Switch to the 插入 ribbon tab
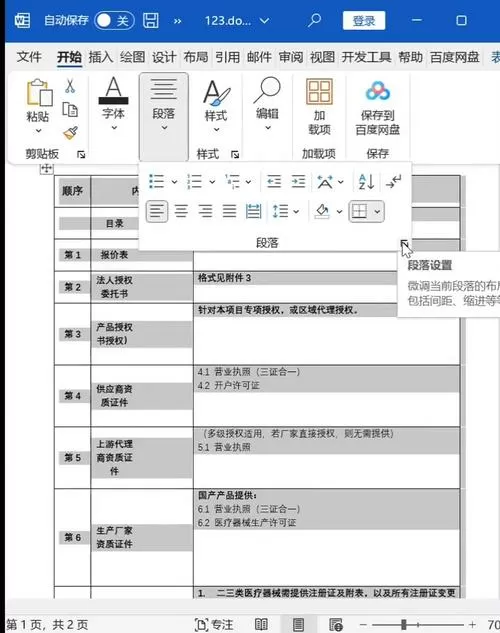Viewport: 500px width, 633px height. [x=100, y=57]
